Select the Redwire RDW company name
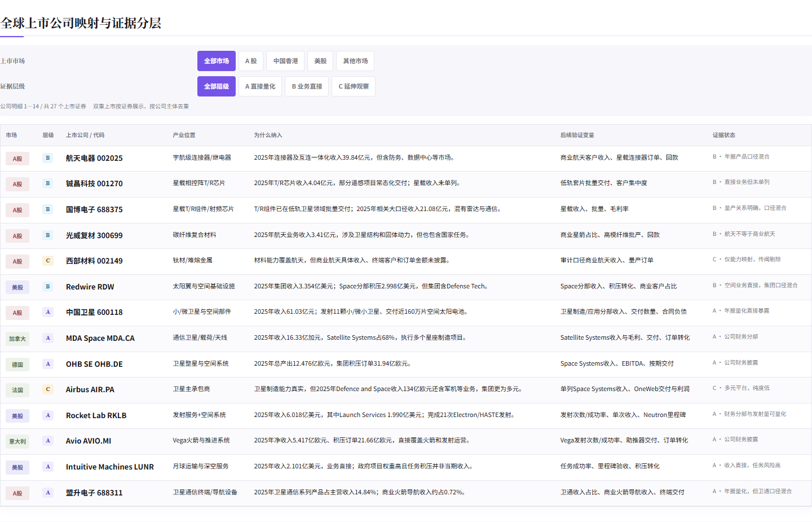This screenshot has height=522, width=812. pos(90,287)
